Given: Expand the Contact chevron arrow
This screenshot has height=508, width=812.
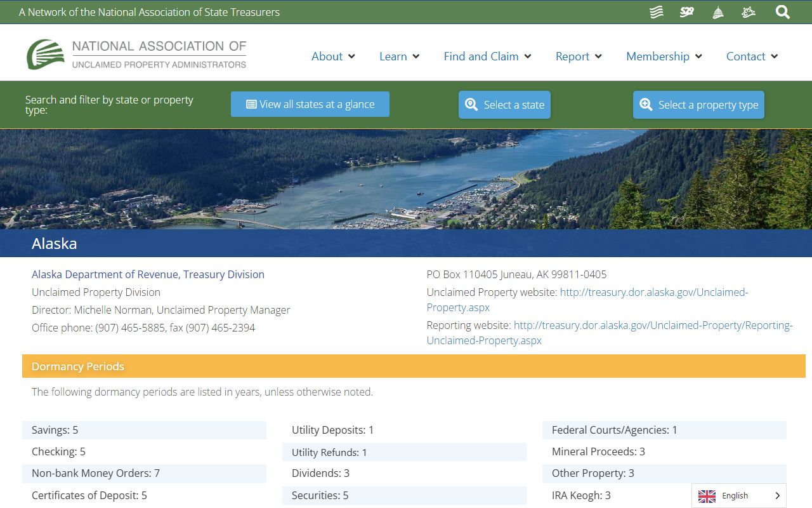Looking at the screenshot, I should pyautogui.click(x=774, y=57).
